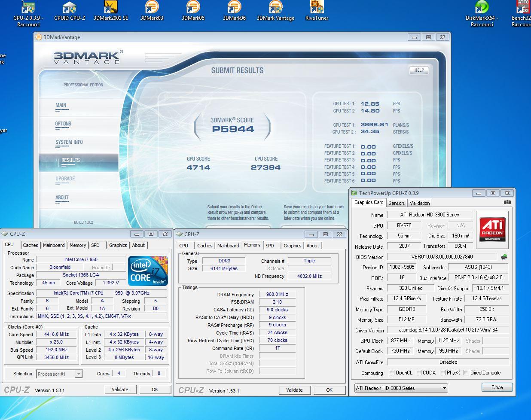Viewport: 531px width, 420px height.
Task: Click the 3DMarkVantage title bar icon
Action: pos(39,37)
